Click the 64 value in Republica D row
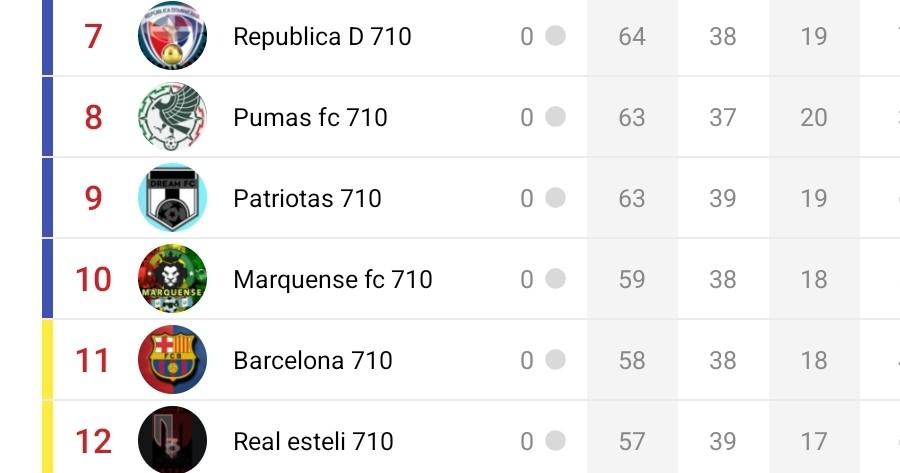This screenshot has height=473, width=900. click(x=632, y=37)
